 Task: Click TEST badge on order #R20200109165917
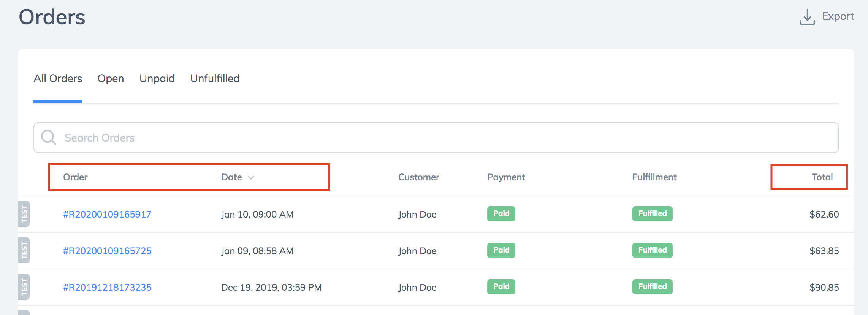tap(24, 214)
